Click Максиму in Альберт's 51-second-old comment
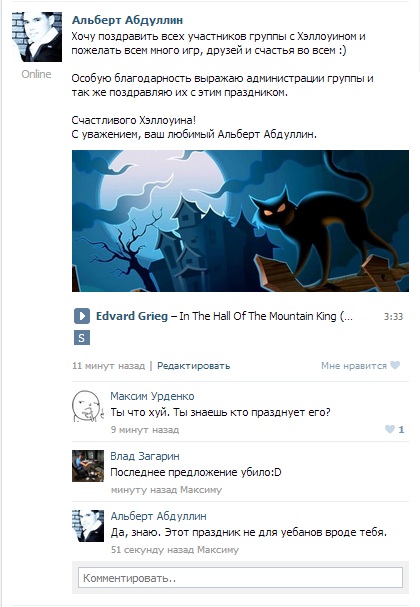 point(218,550)
